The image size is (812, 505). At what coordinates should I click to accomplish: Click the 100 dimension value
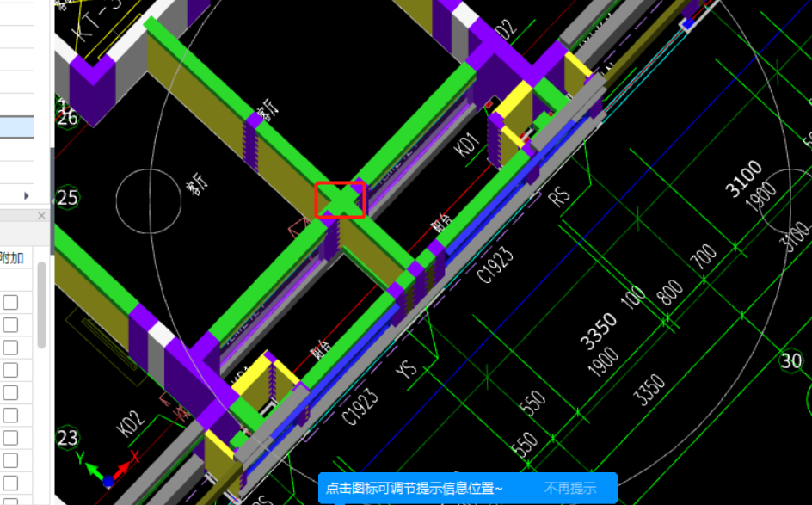point(633,298)
